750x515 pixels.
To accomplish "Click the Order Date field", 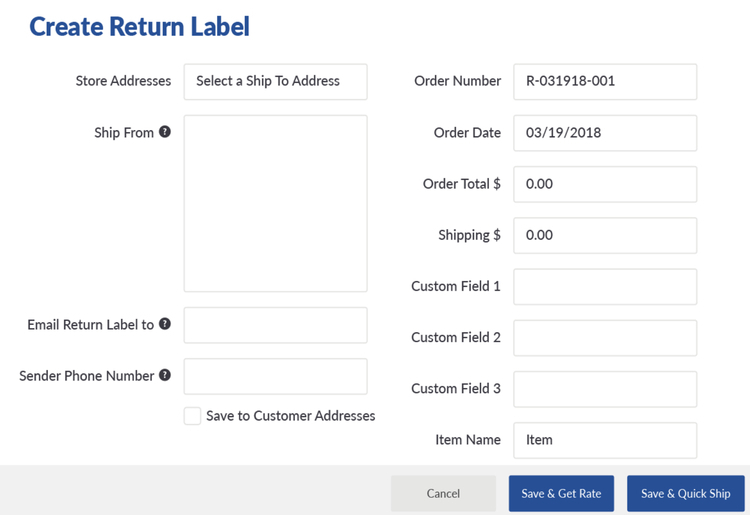I will click(605, 133).
